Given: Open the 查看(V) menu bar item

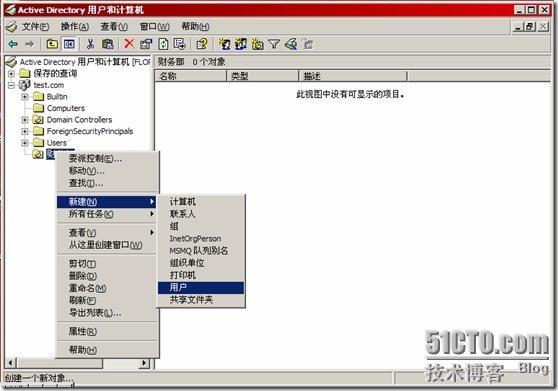Looking at the screenshot, I should 114,27.
